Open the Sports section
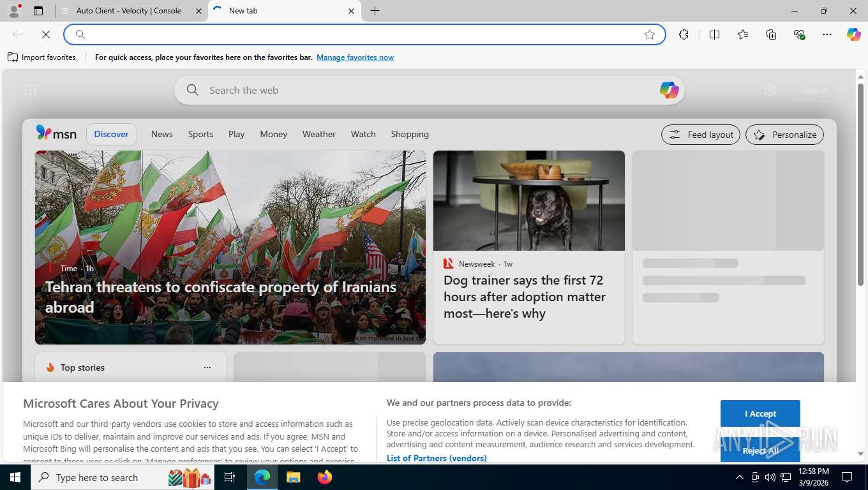Image resolution: width=868 pixels, height=490 pixels. coord(200,134)
